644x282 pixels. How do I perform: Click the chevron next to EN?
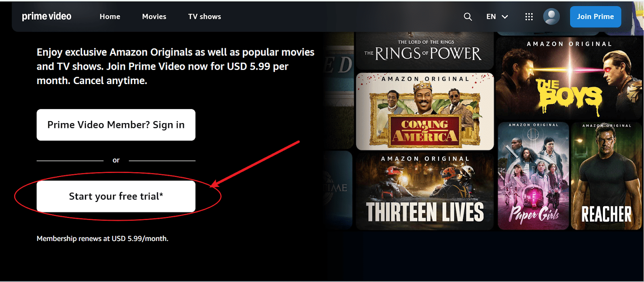[x=505, y=17]
